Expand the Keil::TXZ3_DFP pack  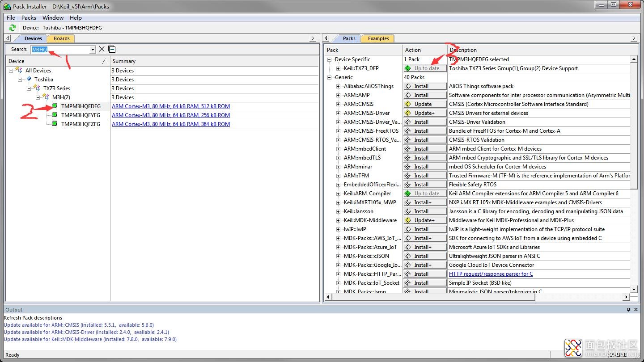tap(339, 68)
